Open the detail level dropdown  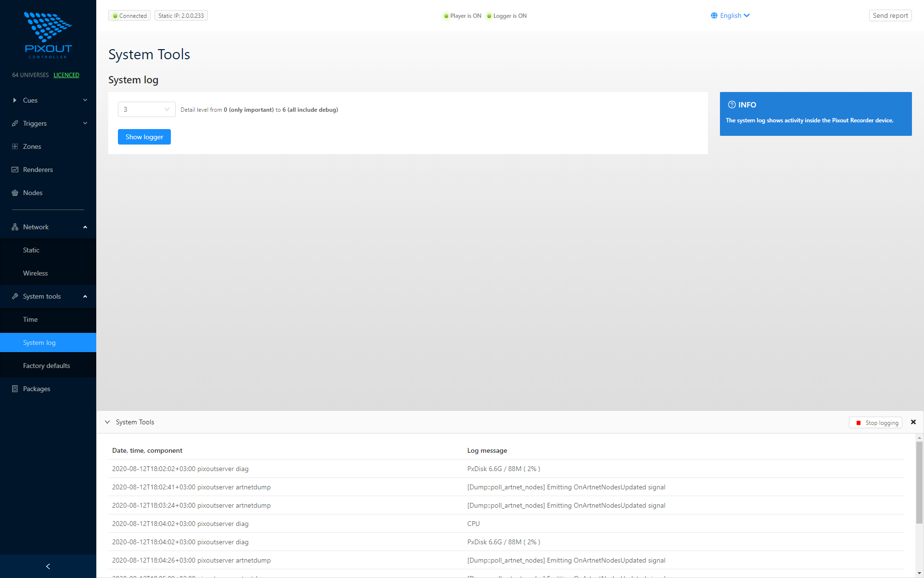[x=146, y=109]
